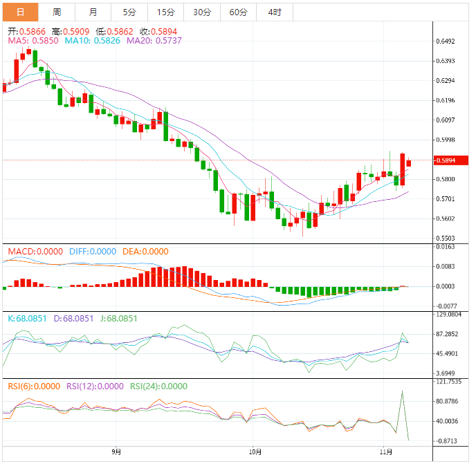Click the D:68.0851 label
Screen dimensions: 476x466
(x=73, y=319)
